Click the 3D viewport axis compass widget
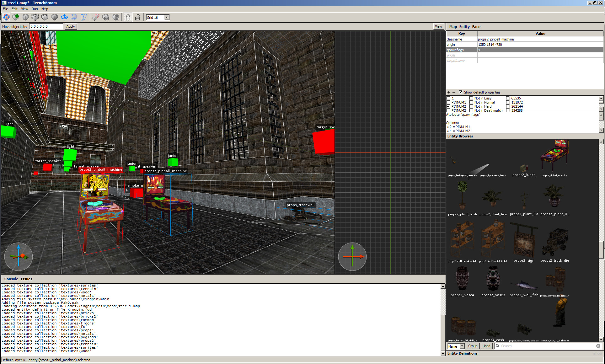 coord(19,257)
